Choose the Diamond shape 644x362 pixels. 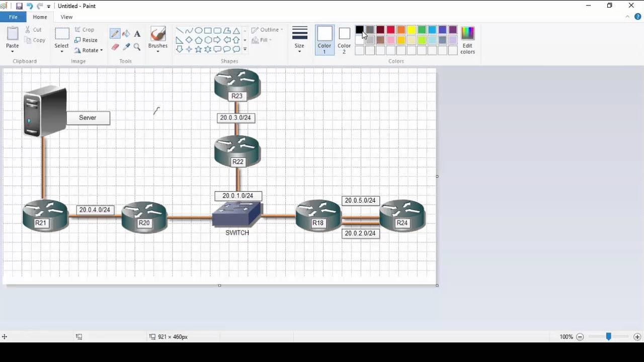point(189,40)
